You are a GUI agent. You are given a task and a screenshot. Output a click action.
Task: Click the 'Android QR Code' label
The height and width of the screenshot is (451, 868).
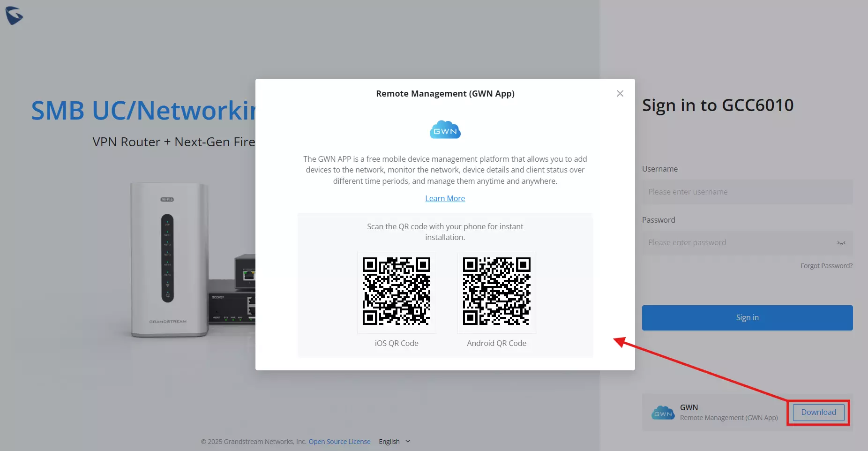coord(497,343)
